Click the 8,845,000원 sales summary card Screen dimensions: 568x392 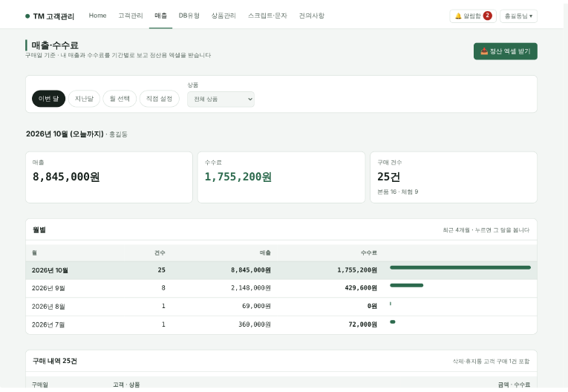tap(109, 177)
